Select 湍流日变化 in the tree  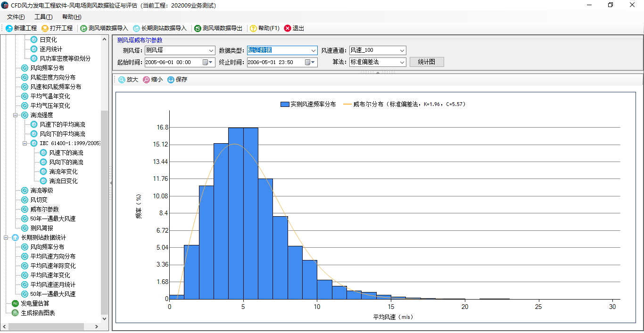[x=63, y=181]
